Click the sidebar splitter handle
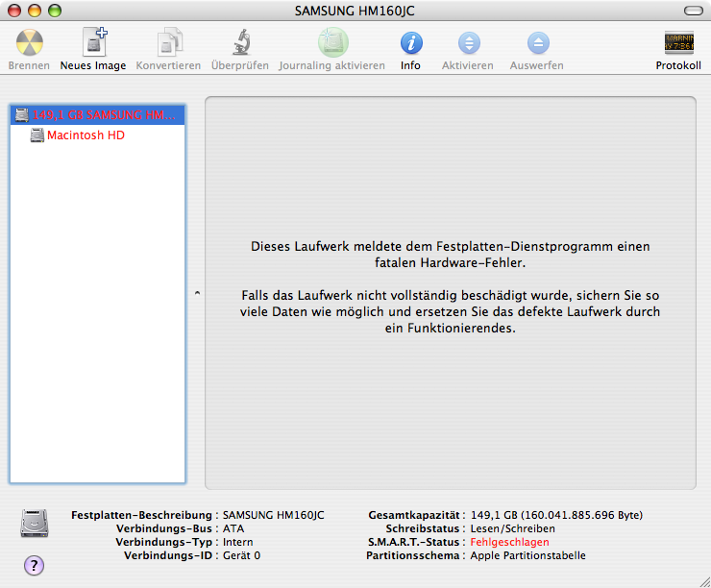 (x=197, y=293)
